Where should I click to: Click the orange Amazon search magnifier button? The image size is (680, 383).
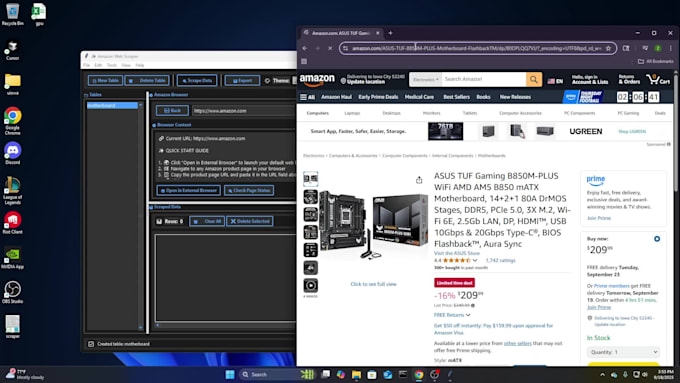[x=534, y=79]
